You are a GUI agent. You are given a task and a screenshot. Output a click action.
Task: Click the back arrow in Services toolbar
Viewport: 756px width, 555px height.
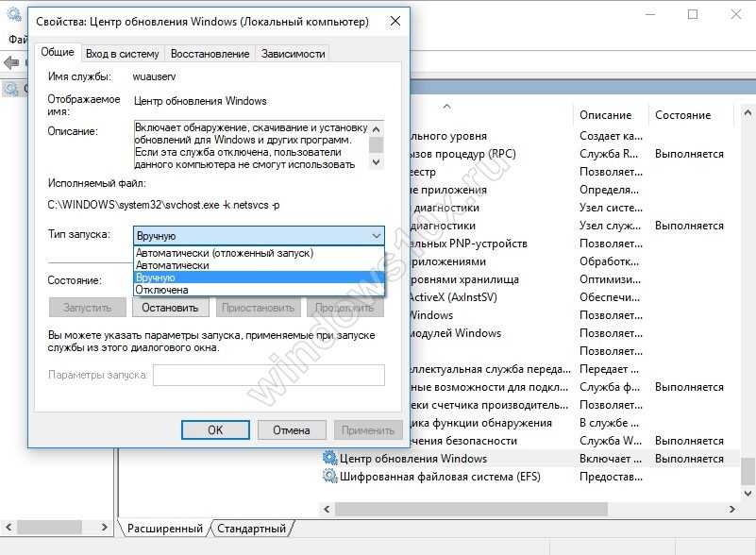[11, 62]
